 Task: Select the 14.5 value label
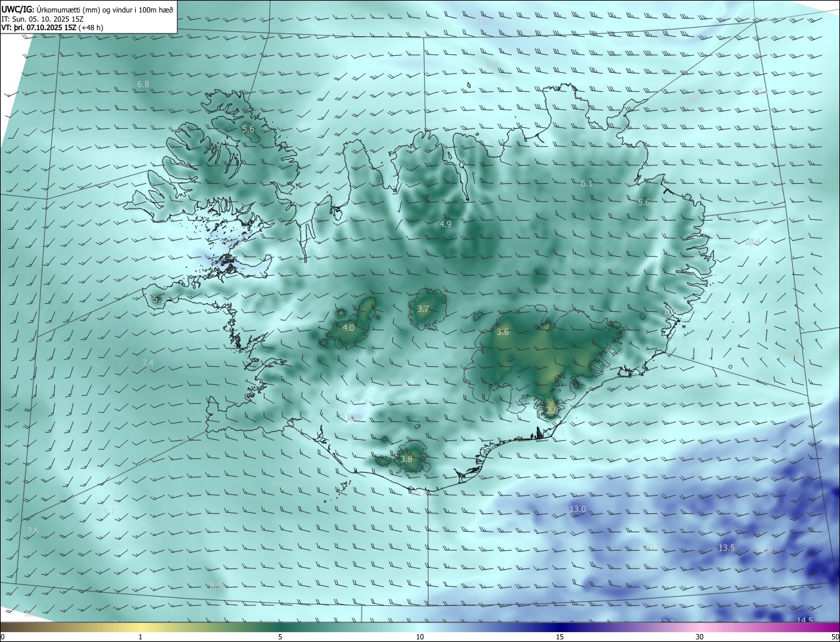click(805, 620)
